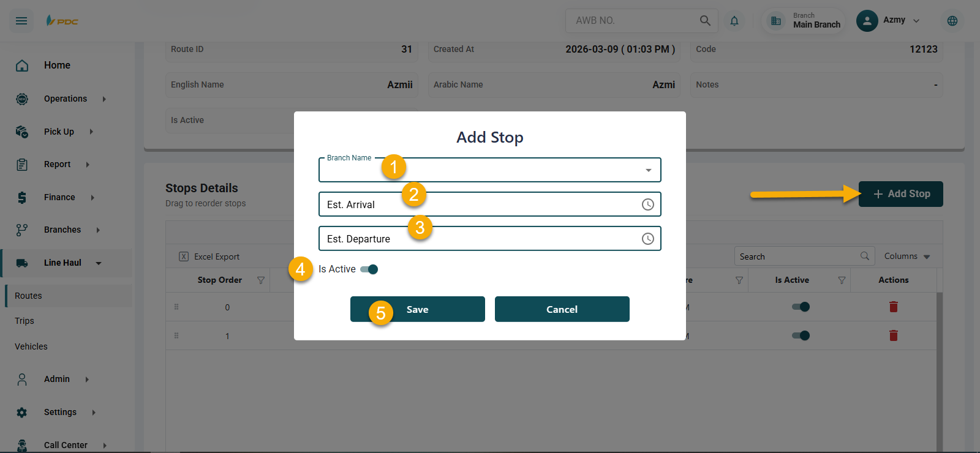Click the Est. Arrival field

point(490,204)
